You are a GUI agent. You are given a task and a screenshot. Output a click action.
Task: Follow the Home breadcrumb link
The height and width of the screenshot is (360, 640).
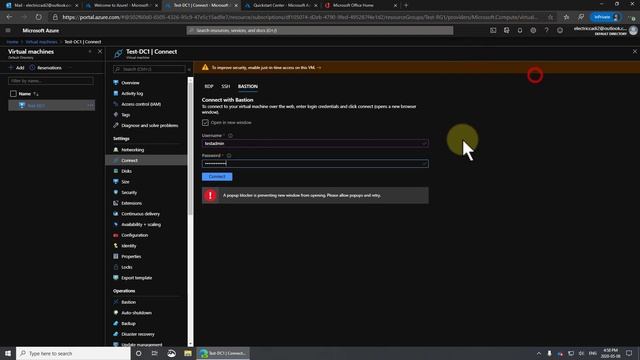(12, 42)
